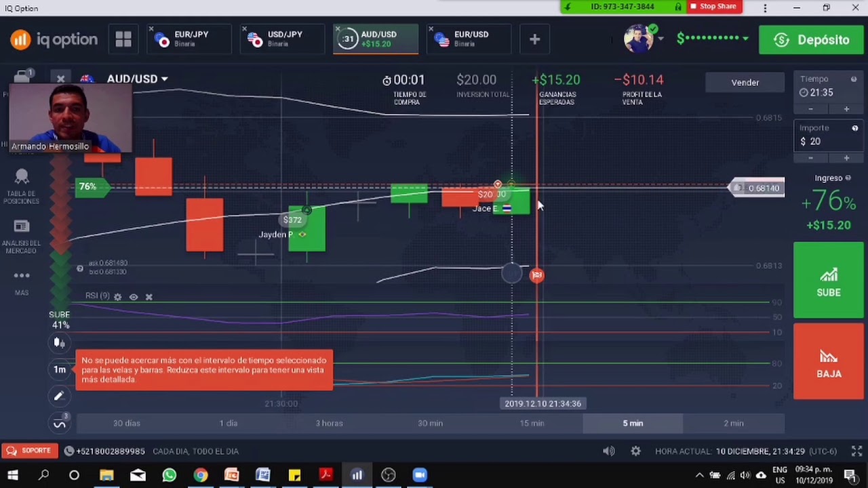Open the indicators wave icon
Screen dimensions: 868x488
[x=60, y=422]
